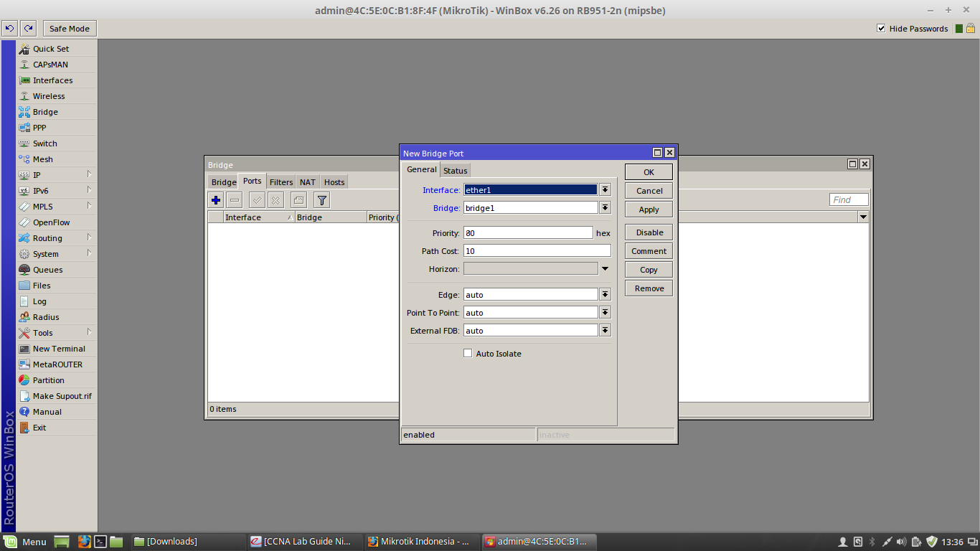Click the blue plus to add bridge port

pos(215,199)
